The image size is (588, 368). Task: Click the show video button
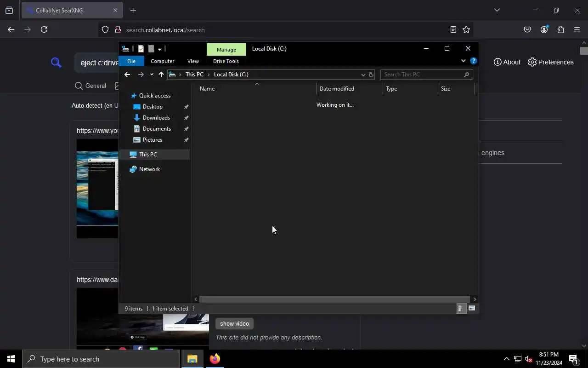[x=234, y=324]
